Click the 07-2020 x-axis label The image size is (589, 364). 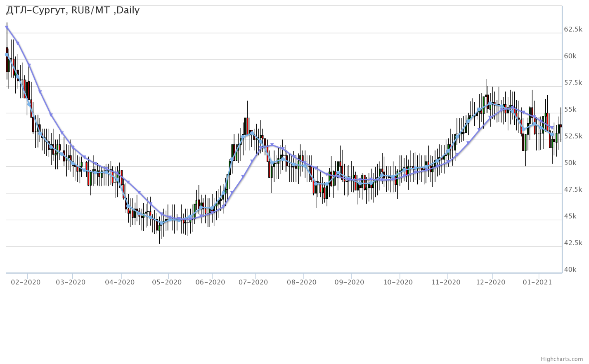pyautogui.click(x=253, y=282)
